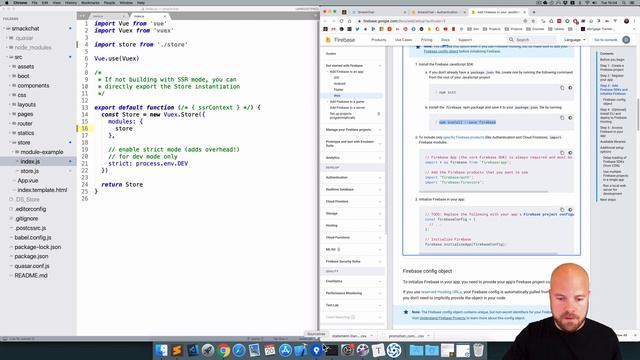
Task: Click the Firebase docs search field
Action: coord(531,40)
